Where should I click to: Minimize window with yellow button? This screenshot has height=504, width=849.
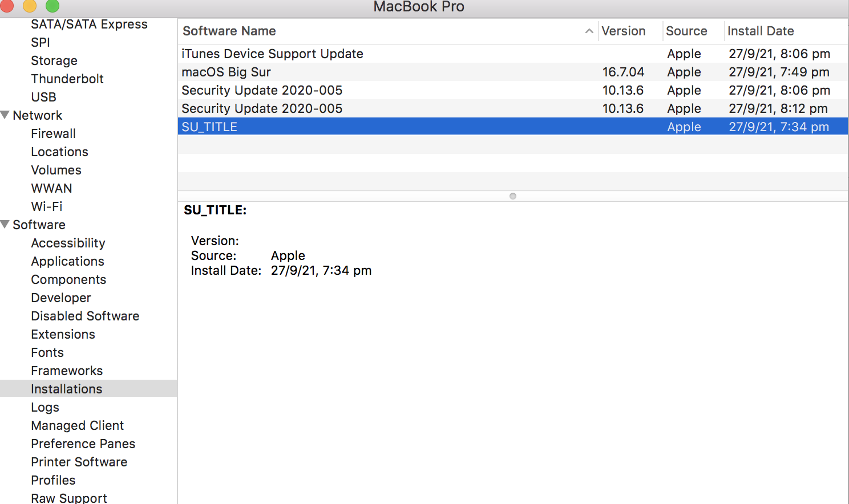tap(30, 6)
